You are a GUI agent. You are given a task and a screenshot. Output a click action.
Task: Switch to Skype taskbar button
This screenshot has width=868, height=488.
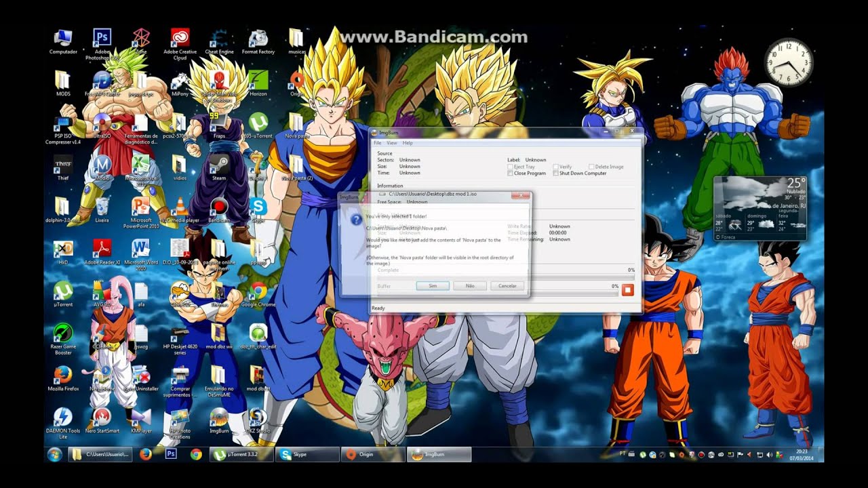point(307,454)
